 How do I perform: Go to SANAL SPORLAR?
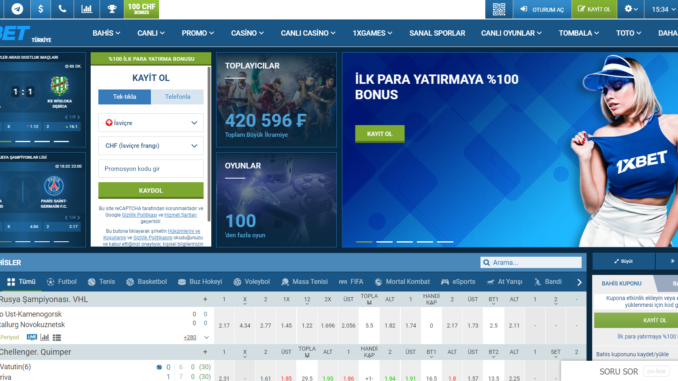click(x=437, y=33)
